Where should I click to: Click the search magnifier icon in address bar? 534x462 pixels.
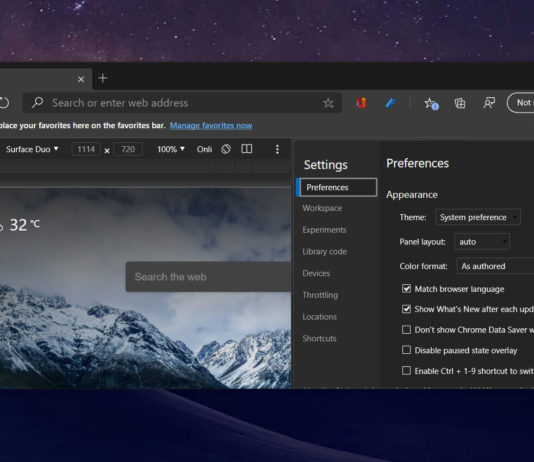click(37, 102)
